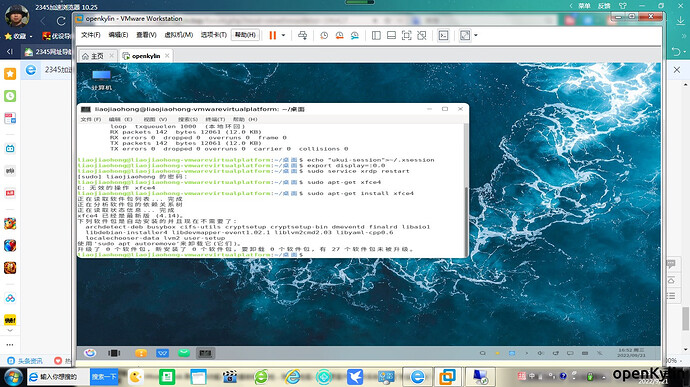Open VMware 查看(V) menu

pyautogui.click(x=146, y=35)
